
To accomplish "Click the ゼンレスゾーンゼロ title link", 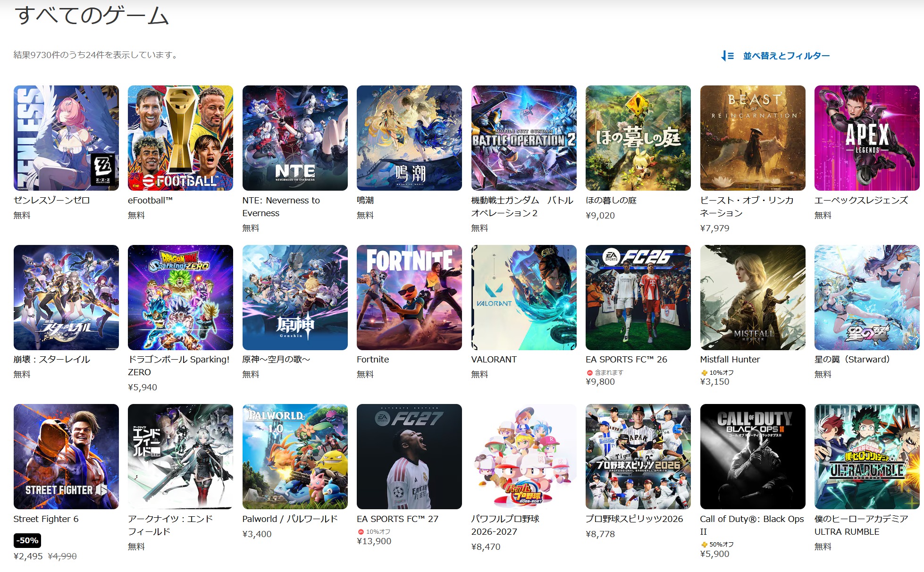I will (x=51, y=200).
